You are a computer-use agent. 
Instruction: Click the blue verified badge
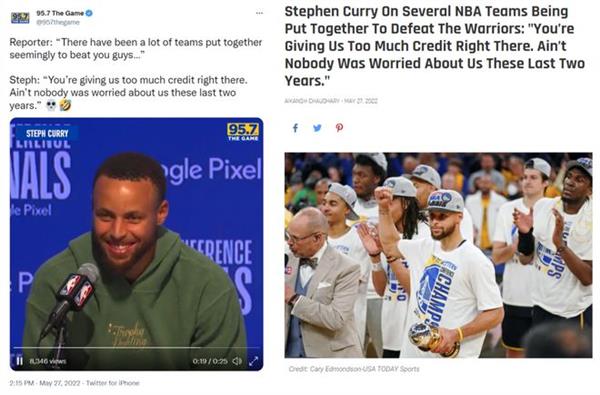pyautogui.click(x=89, y=13)
